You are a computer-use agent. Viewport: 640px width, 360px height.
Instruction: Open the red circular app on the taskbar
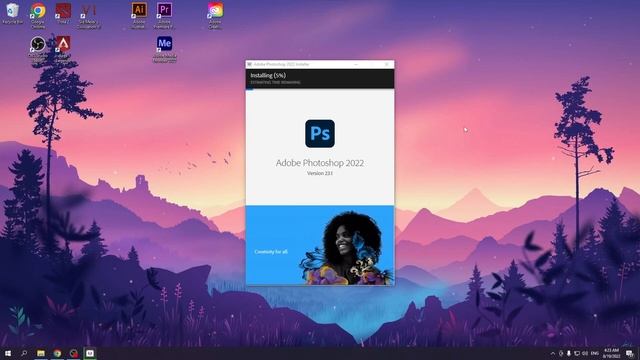[x=74, y=353]
